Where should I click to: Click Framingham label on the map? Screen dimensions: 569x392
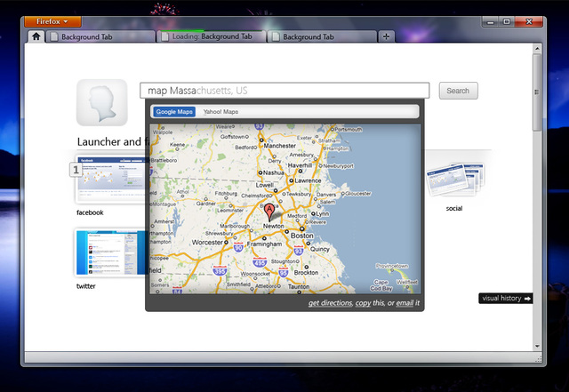pos(264,244)
